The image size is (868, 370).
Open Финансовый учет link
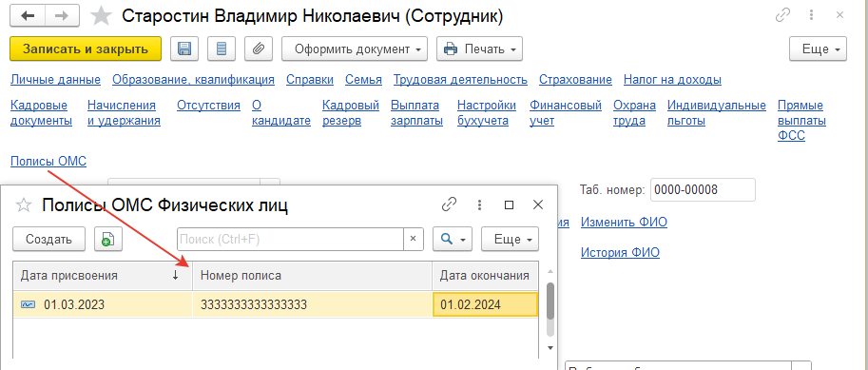click(566, 113)
